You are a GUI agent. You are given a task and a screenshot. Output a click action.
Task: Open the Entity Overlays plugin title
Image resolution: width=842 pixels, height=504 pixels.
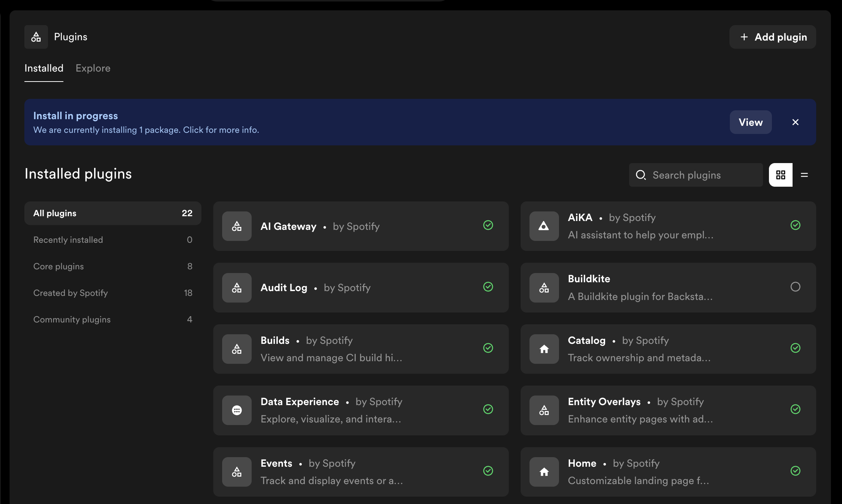tap(604, 401)
